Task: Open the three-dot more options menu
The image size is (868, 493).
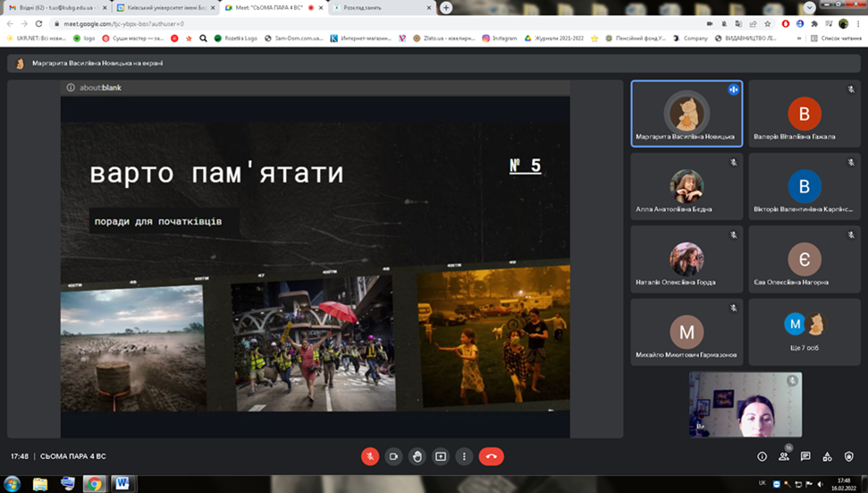Action: 463,456
